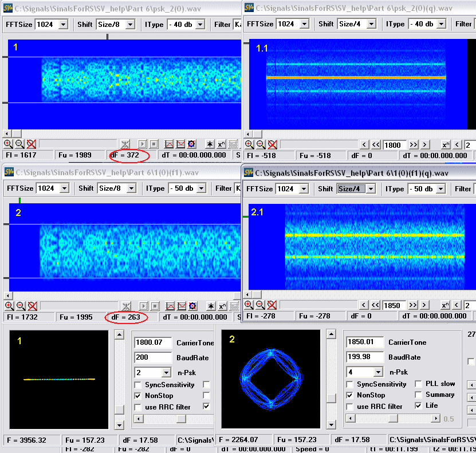Reset zoom with red X magnifier in psk_2(0)(q).wav window

[273, 144]
